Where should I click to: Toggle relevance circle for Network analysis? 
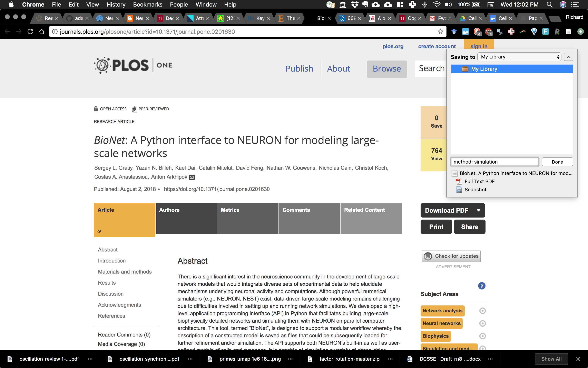click(483, 311)
